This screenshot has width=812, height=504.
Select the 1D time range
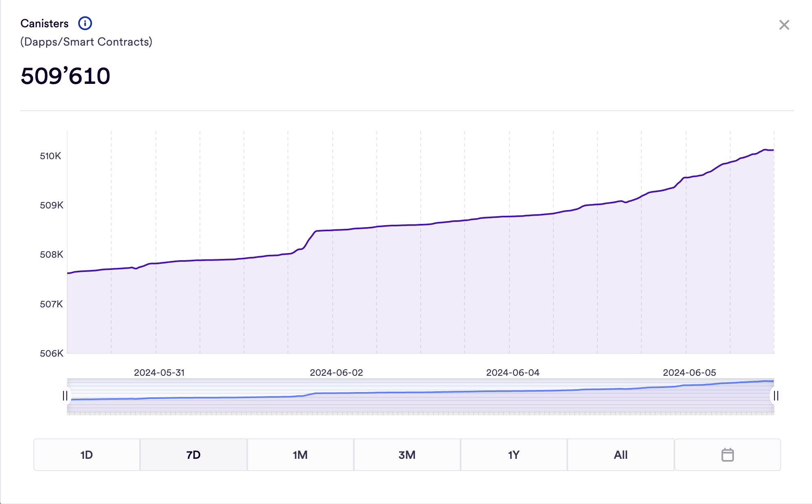click(87, 455)
